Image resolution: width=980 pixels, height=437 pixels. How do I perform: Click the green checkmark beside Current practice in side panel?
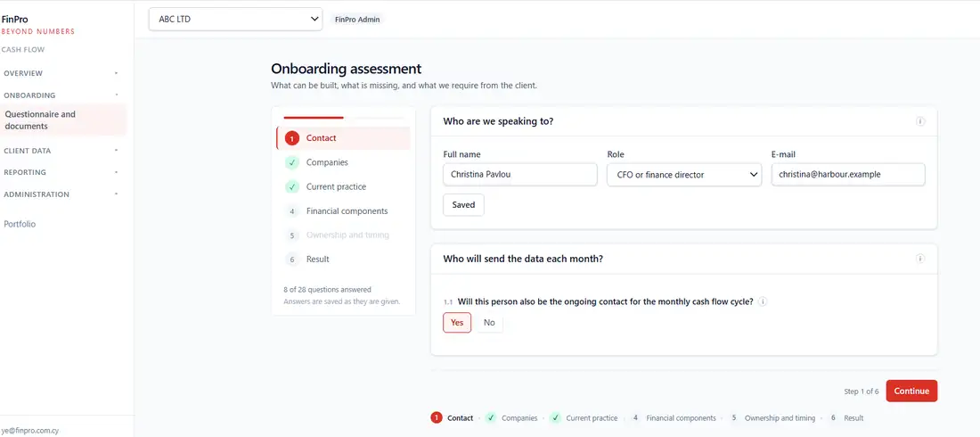click(x=292, y=187)
